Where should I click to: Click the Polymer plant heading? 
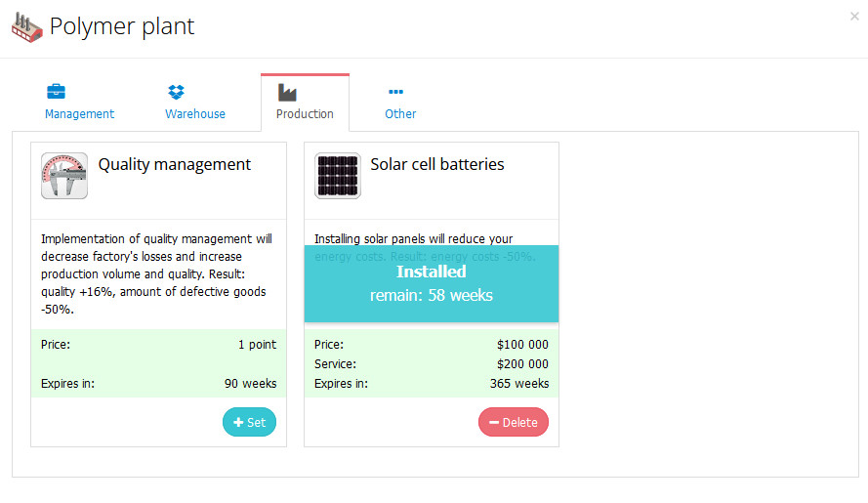[122, 26]
